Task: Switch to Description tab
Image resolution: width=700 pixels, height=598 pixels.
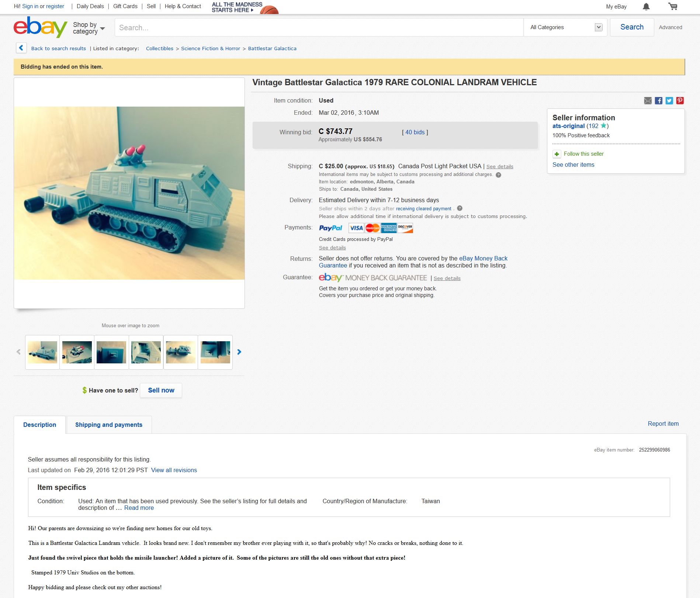Action: 40,425
